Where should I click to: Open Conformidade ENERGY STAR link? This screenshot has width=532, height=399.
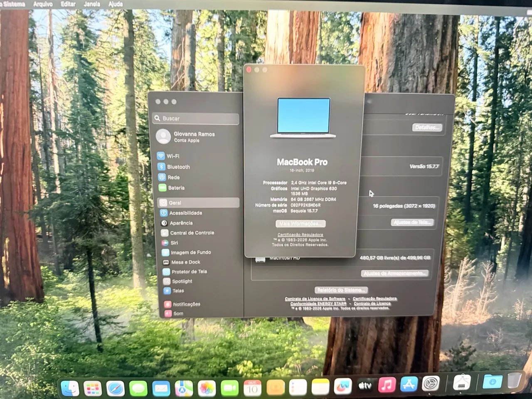pyautogui.click(x=318, y=304)
